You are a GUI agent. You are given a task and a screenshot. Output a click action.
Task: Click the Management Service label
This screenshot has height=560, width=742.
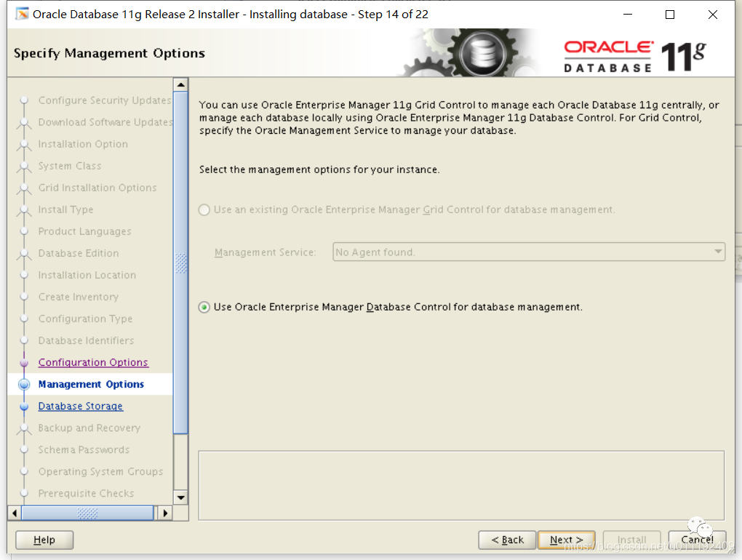(x=265, y=252)
